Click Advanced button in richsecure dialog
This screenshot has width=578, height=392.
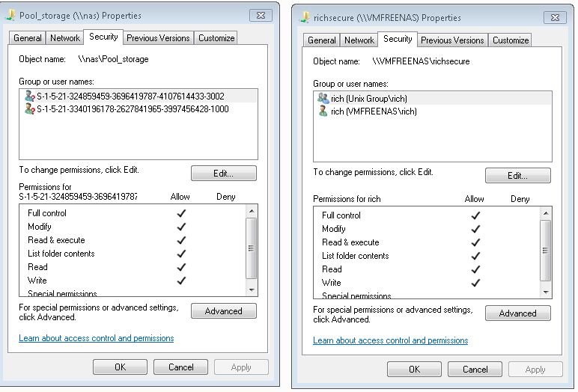[517, 313]
